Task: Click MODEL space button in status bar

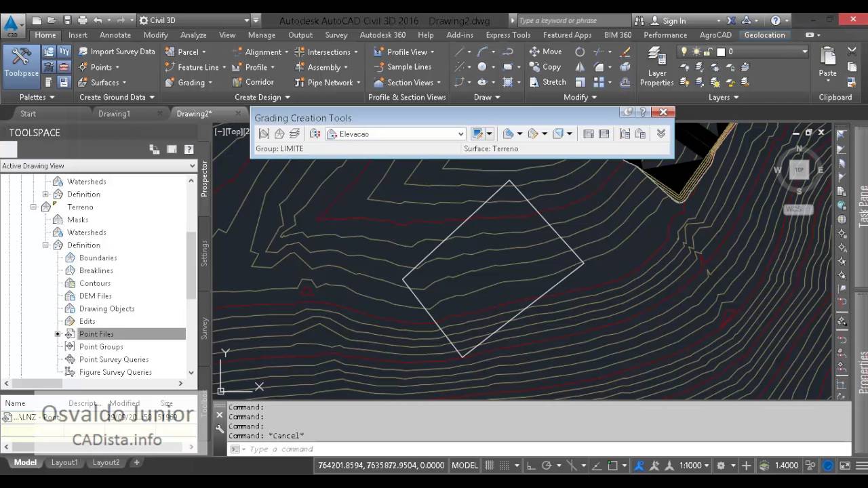Action: coord(465,466)
